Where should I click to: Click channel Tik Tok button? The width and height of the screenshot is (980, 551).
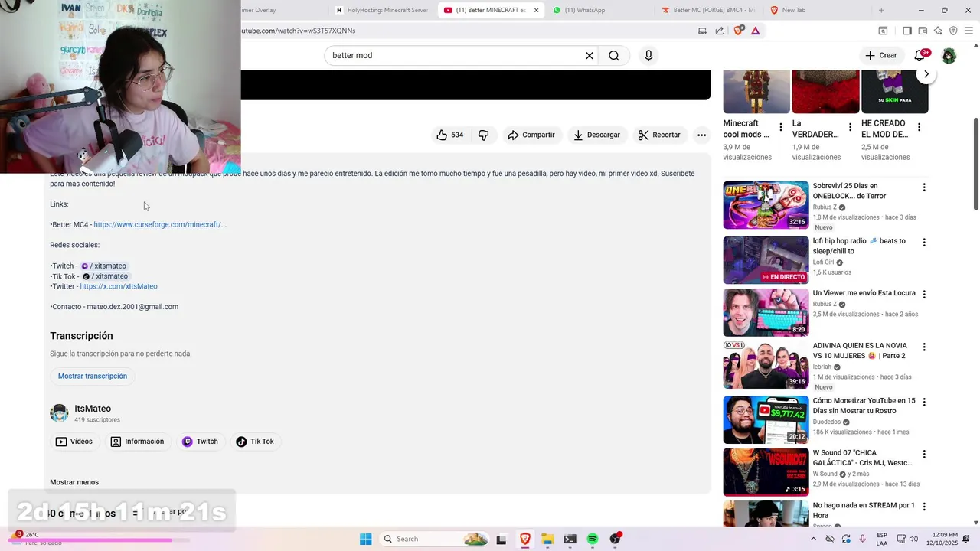[x=255, y=442]
